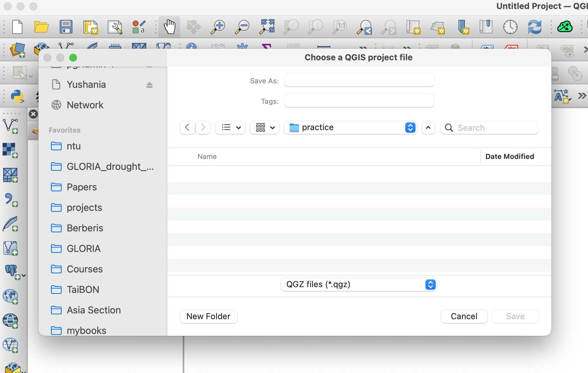Collapse the dialog with the chevron-up button
588x373 pixels.
pyautogui.click(x=428, y=128)
